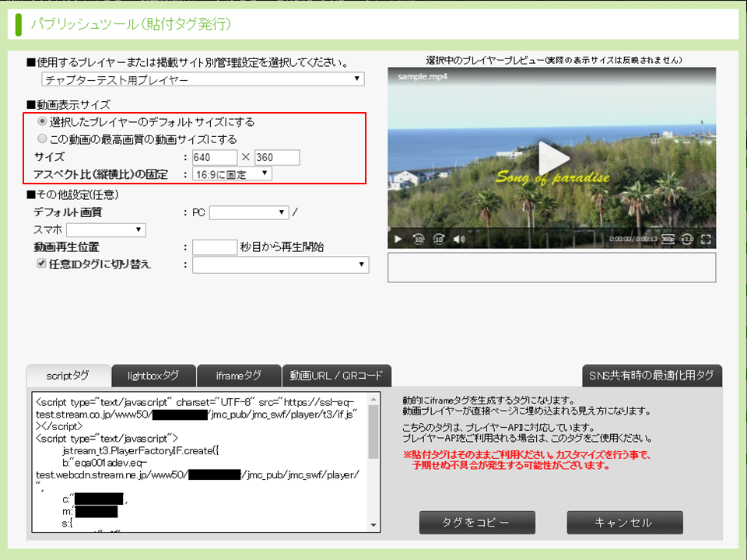This screenshot has height=560, width=747.
Task: Click the height field showing 360
Action: (277, 157)
